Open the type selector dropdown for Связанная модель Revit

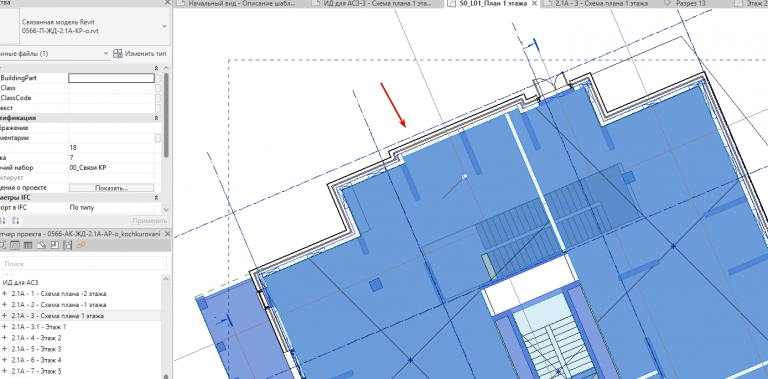164,26
